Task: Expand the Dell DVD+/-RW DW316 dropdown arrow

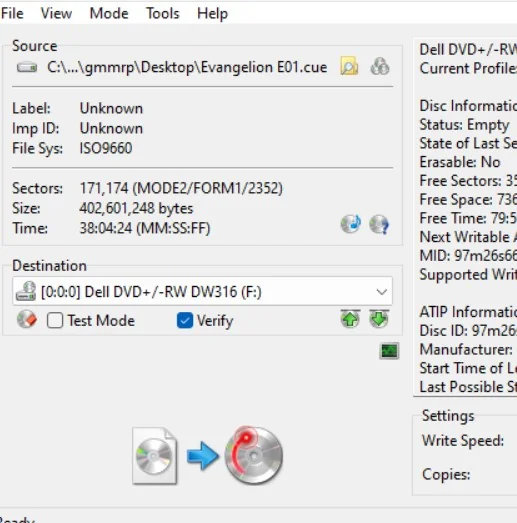Action: (x=382, y=292)
